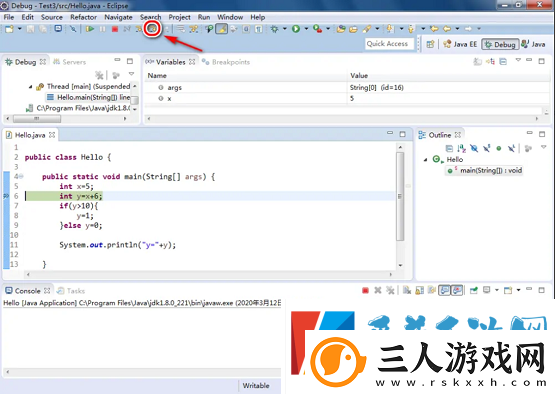Click Clear Console icon
555x394 pixels.
click(x=407, y=291)
